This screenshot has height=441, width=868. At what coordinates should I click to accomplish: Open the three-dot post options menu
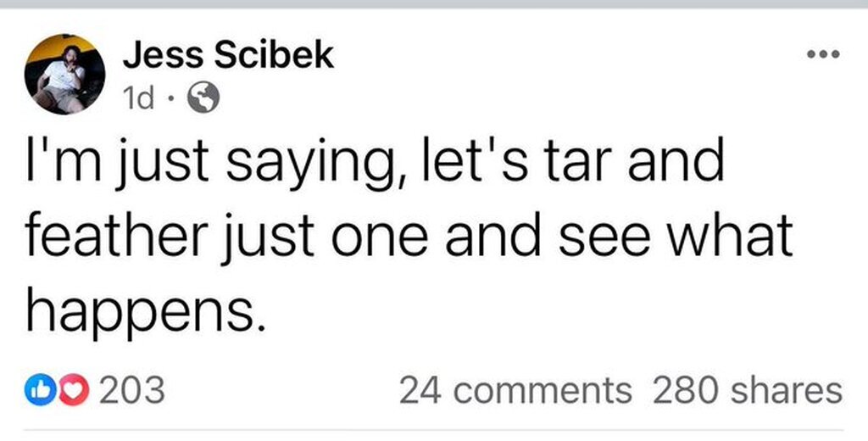pos(822,55)
